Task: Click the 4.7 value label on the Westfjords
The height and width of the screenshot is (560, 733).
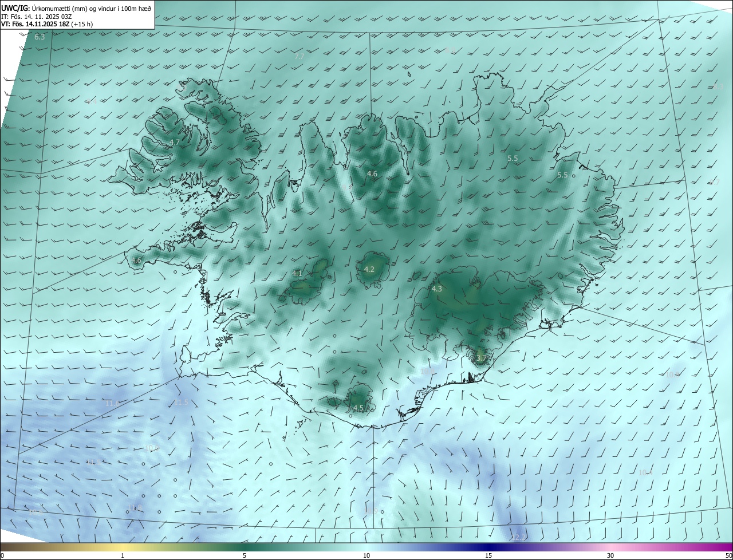Action: (175, 142)
